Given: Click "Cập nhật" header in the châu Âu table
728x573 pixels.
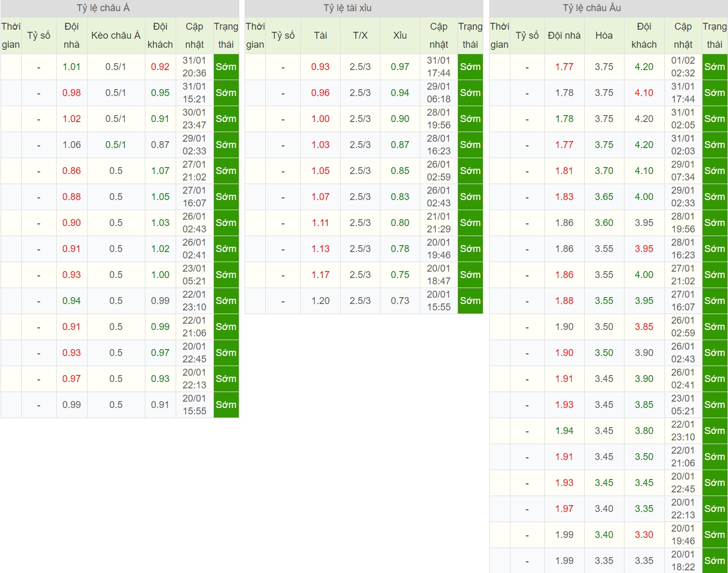Looking at the screenshot, I should tap(683, 36).
